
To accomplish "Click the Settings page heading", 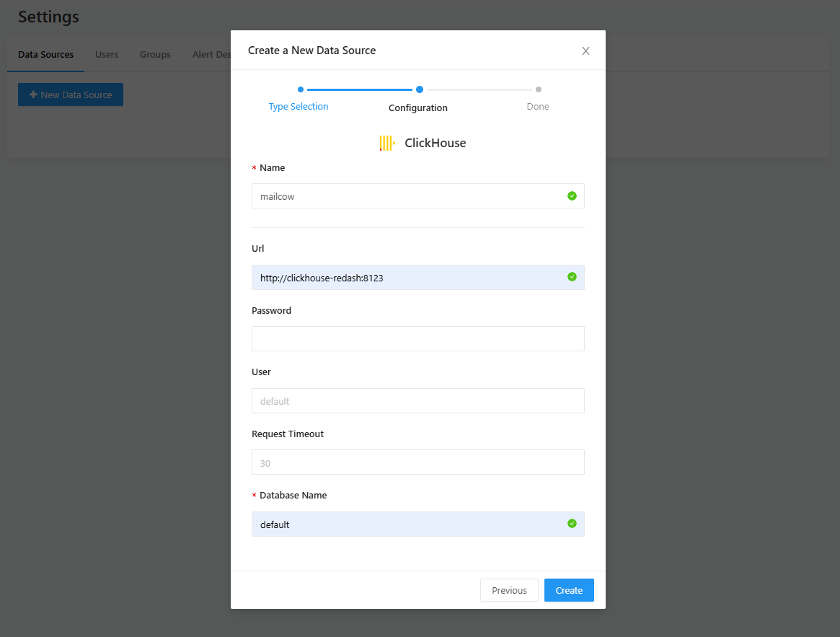I will pyautogui.click(x=49, y=17).
